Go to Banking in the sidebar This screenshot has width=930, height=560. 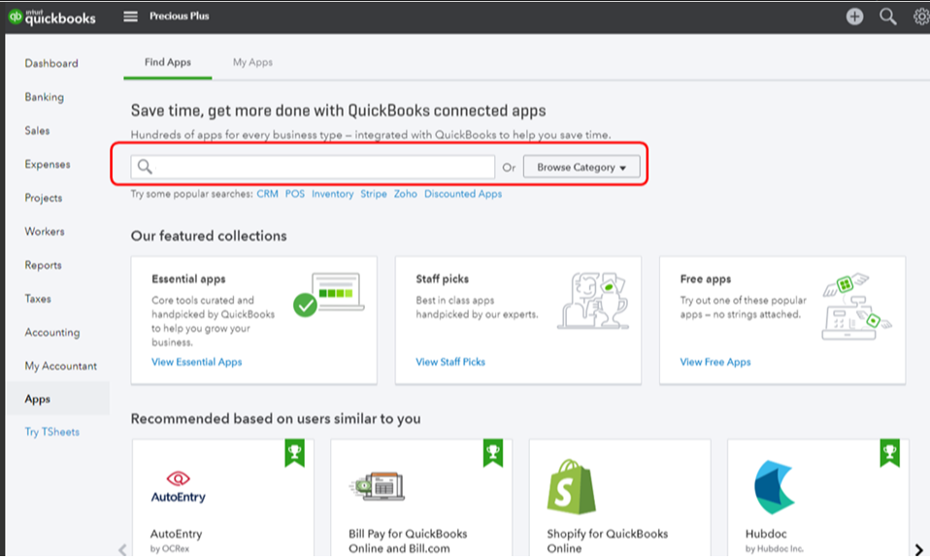point(45,97)
